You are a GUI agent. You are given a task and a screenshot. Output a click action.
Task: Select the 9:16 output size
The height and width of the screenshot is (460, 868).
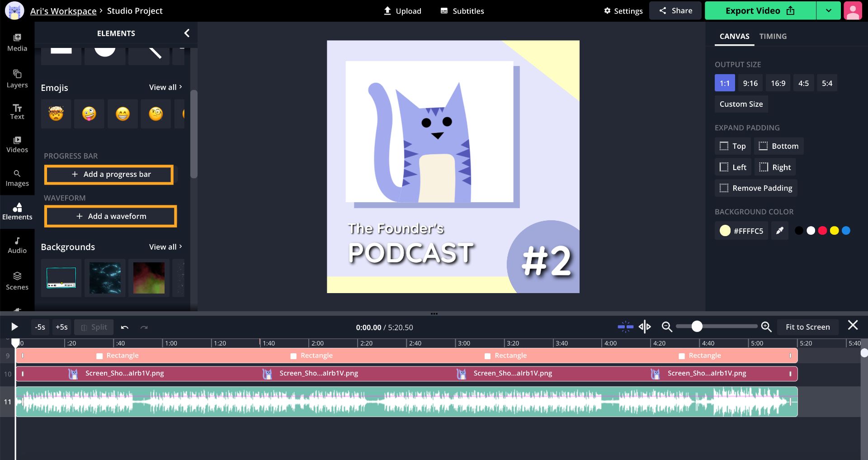pyautogui.click(x=750, y=83)
